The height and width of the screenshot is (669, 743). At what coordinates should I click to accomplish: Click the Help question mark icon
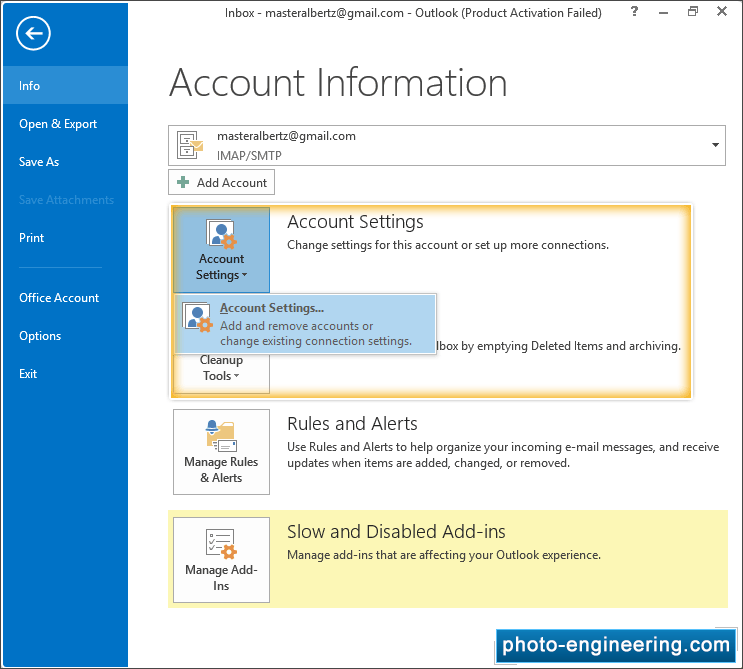pos(634,11)
